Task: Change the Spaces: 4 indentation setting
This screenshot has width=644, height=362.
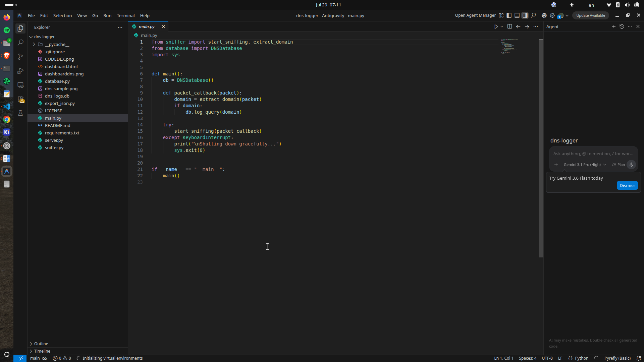Action: point(528,358)
